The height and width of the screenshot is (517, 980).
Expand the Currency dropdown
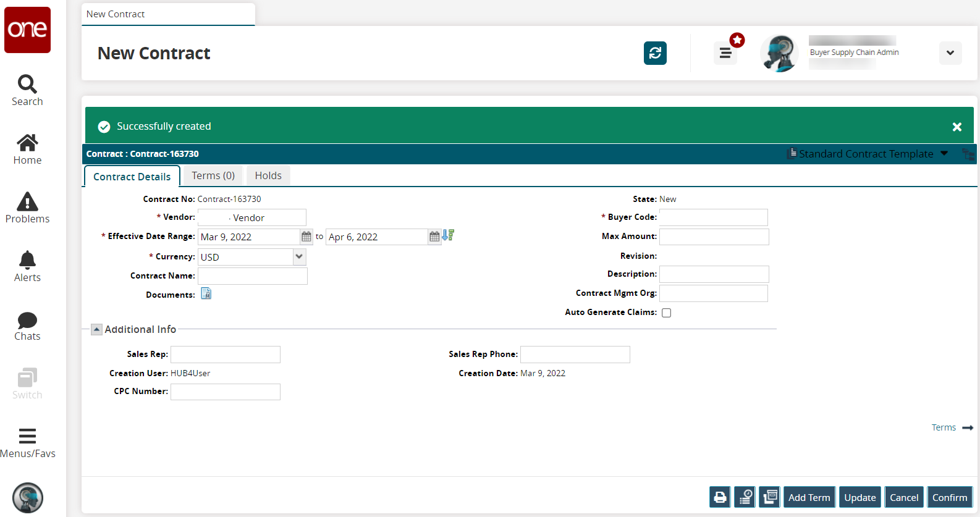(299, 257)
